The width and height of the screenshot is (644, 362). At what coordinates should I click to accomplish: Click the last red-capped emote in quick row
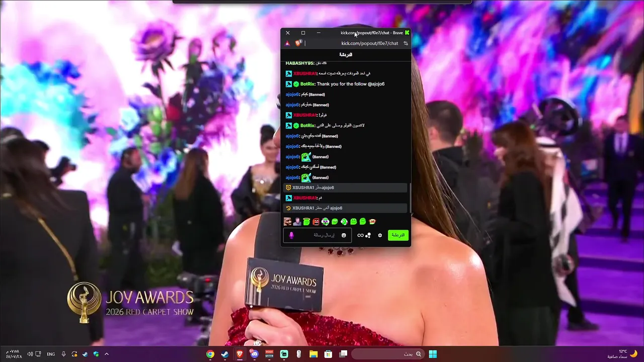tap(372, 222)
